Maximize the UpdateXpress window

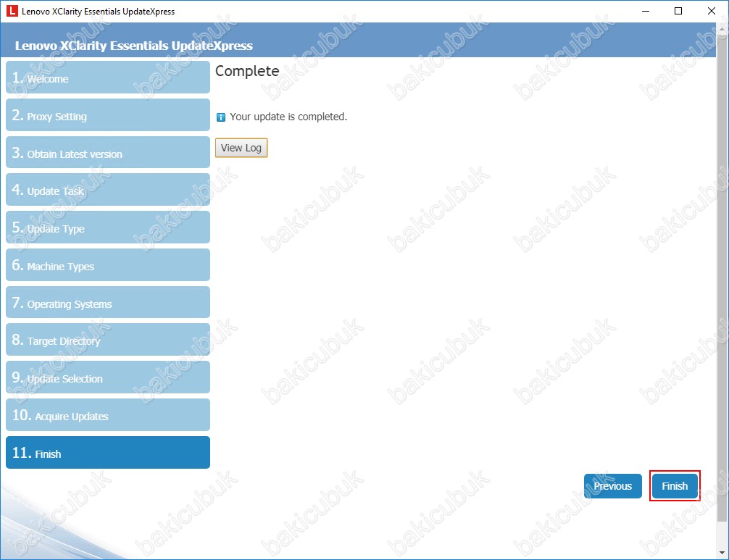click(678, 11)
